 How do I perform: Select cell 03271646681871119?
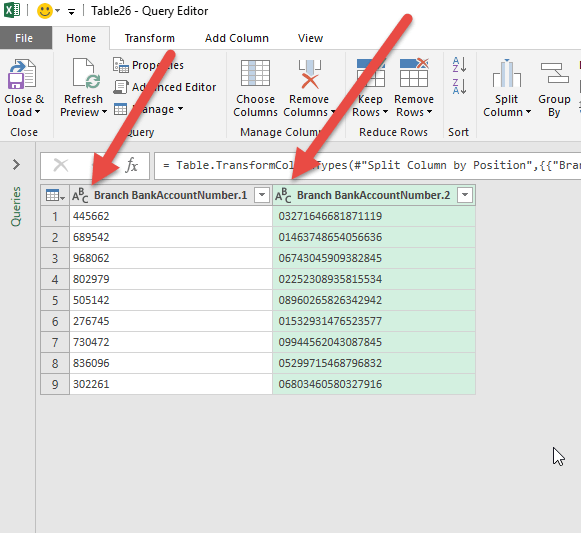pyautogui.click(x=374, y=216)
